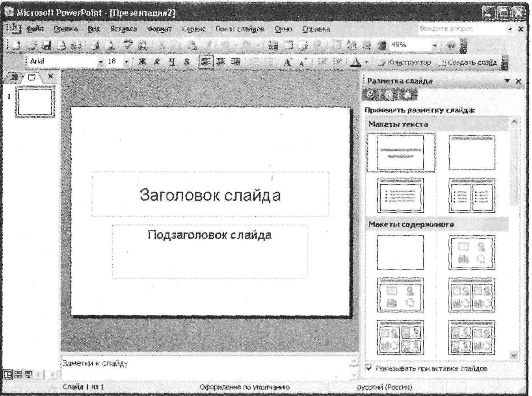Click the Создать слайд button
This screenshot has width=532, height=396.
pos(468,62)
